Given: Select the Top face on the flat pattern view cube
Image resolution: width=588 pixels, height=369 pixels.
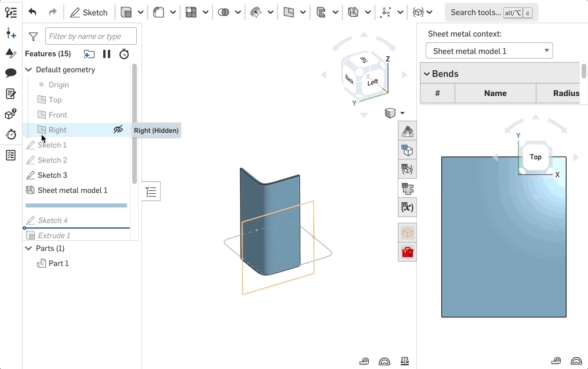Looking at the screenshot, I should pos(535,157).
